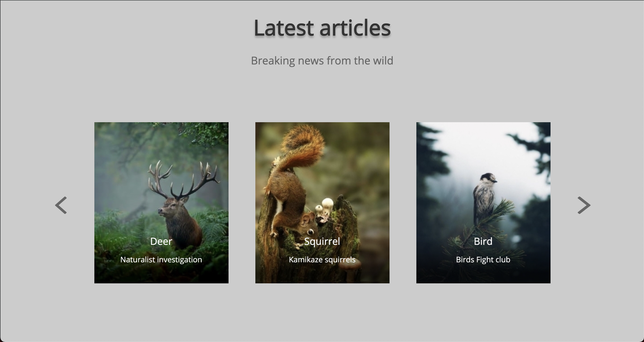This screenshot has width=644, height=342.
Task: Open the Birds Fight club article
Action: [x=483, y=259]
